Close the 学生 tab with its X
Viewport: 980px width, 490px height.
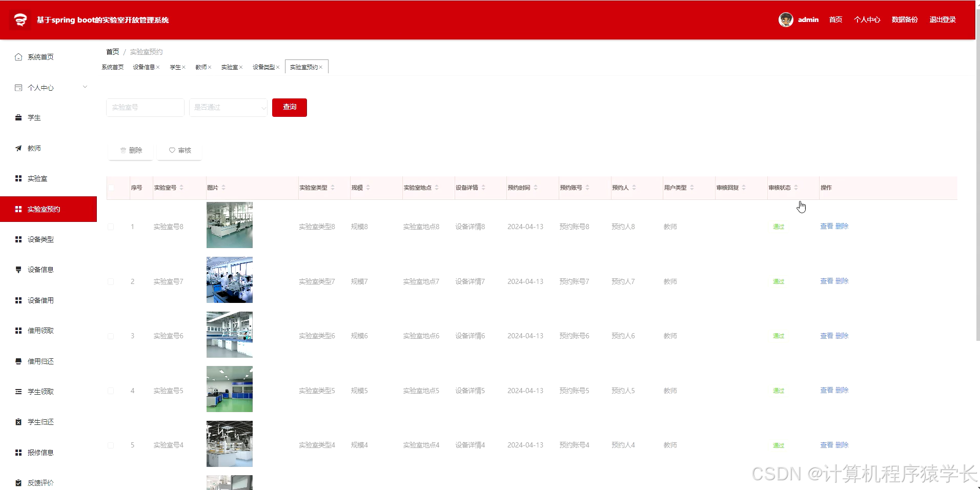coord(183,67)
